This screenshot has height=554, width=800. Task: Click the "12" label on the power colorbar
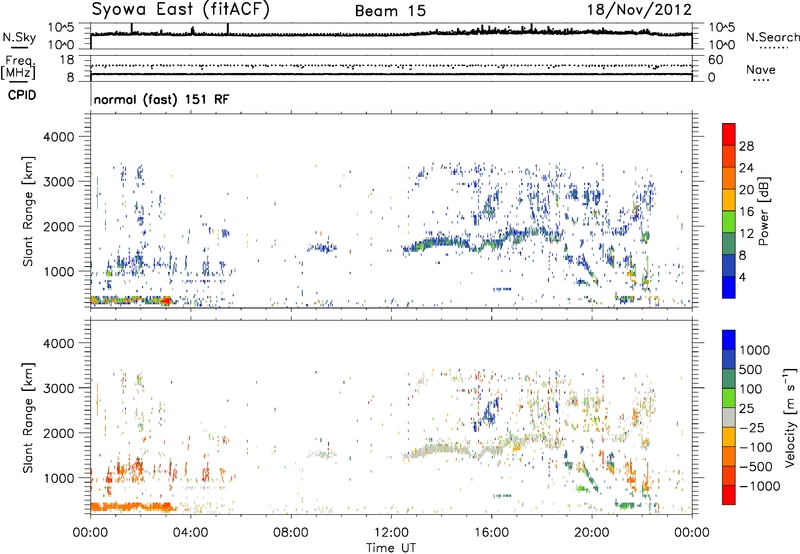point(746,234)
